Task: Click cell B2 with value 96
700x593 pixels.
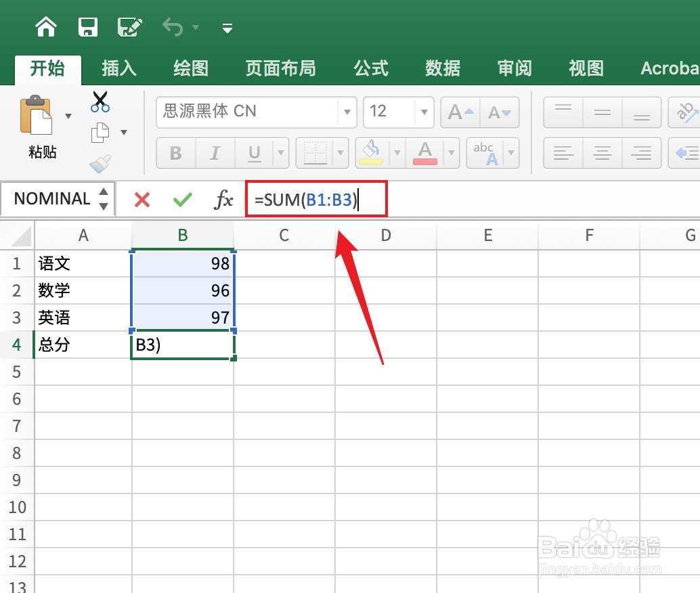Action: tap(183, 290)
